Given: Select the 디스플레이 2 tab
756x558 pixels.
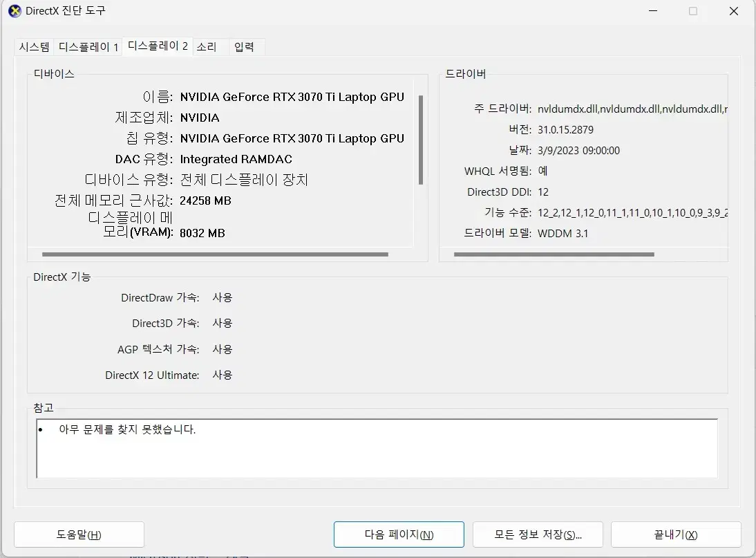Looking at the screenshot, I should tap(158, 46).
